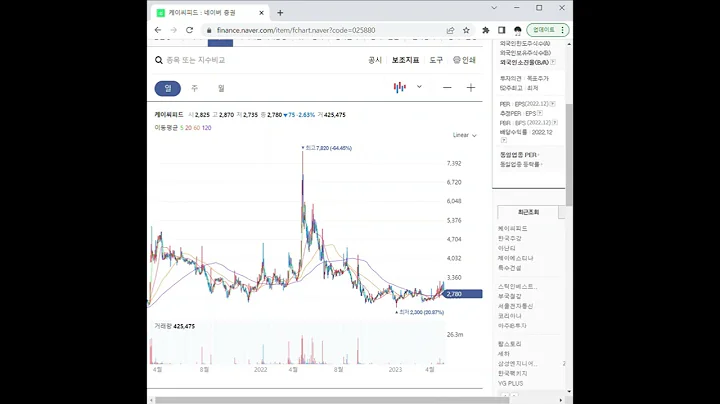Zoom out the chart with the minus icon

tap(447, 88)
